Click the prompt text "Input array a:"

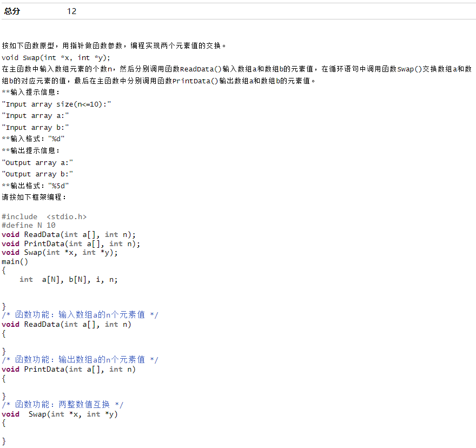coord(35,116)
